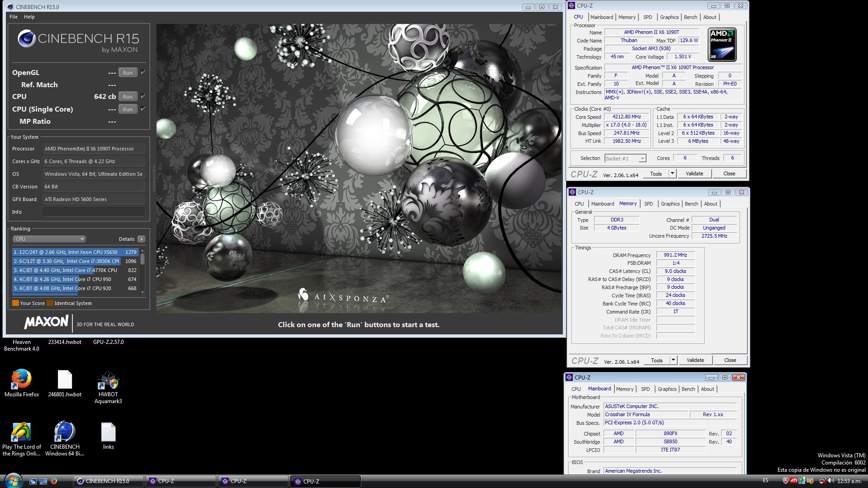Run the OpenGL benchmark

coord(127,73)
